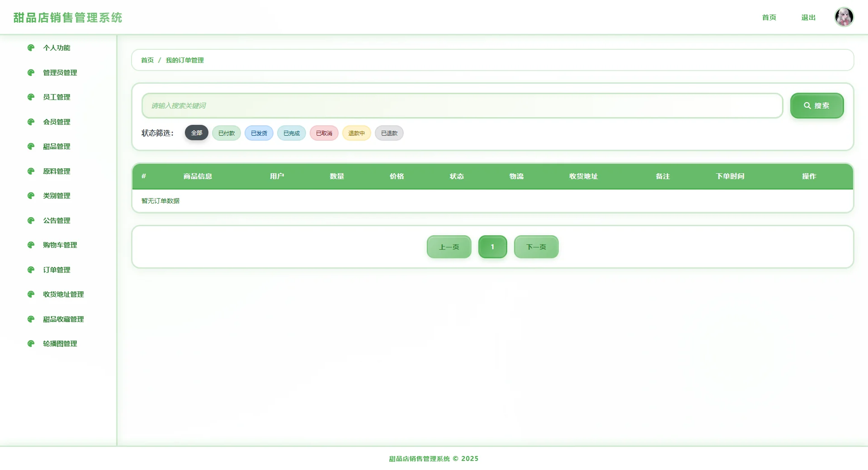Click the 首页 breadcrumb link
Screen dimensions: 868x470
[147, 60]
